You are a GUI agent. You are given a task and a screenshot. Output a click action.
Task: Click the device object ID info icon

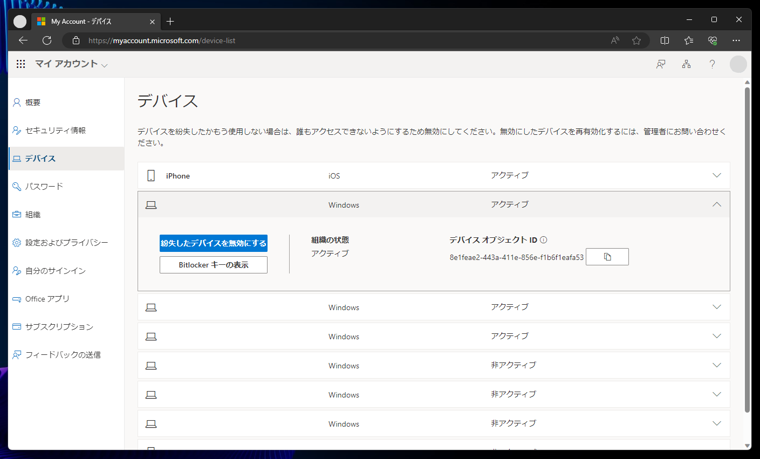pyautogui.click(x=543, y=240)
